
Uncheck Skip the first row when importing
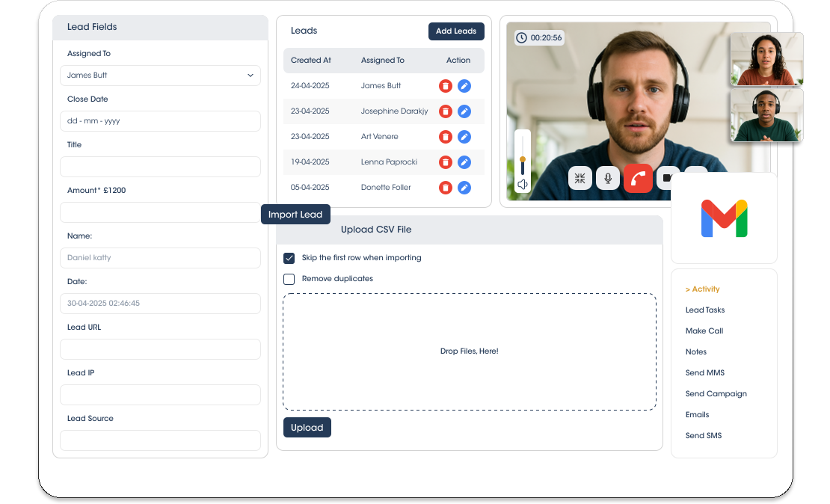(x=289, y=258)
